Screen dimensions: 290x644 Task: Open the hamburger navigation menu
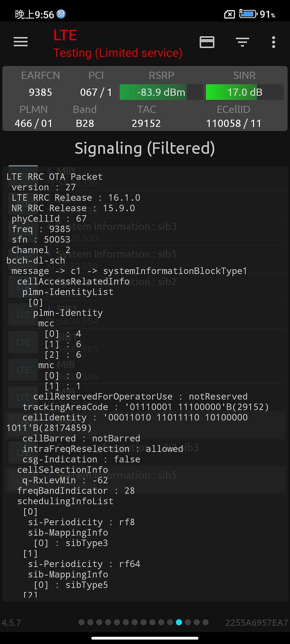pos(21,42)
